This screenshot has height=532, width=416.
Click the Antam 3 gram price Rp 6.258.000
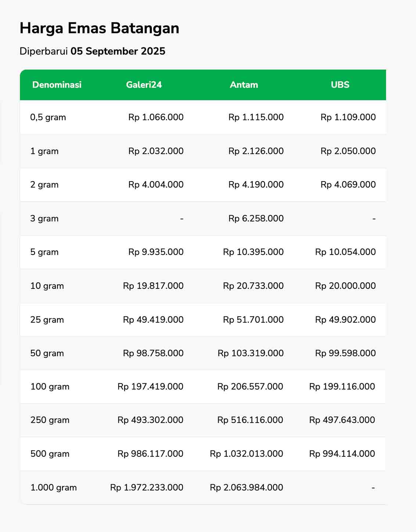click(x=256, y=218)
